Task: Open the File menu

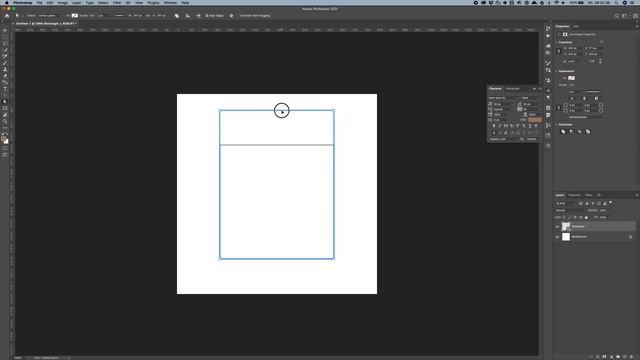Action: click(39, 2)
